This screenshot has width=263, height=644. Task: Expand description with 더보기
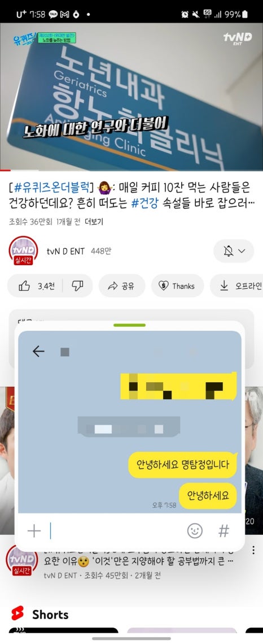(x=94, y=222)
